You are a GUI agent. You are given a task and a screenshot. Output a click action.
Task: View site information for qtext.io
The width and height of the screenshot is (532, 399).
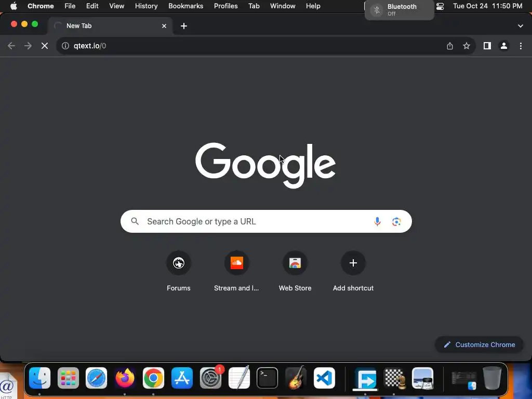(65, 46)
